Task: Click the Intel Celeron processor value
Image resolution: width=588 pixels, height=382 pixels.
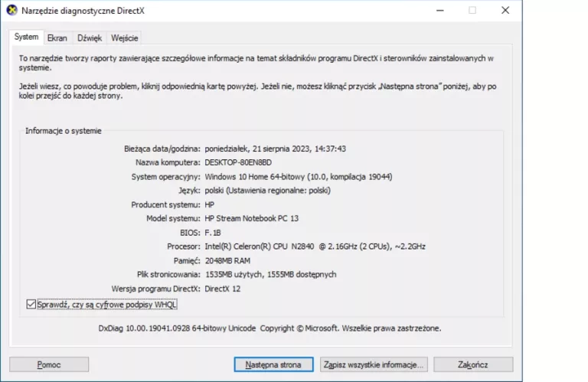Action: pos(315,247)
